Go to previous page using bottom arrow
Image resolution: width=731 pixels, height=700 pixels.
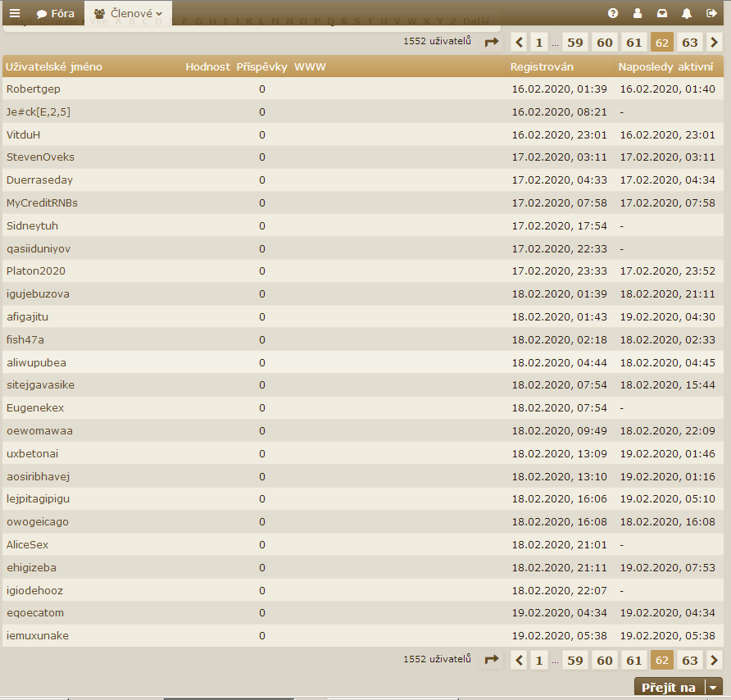pyautogui.click(x=519, y=660)
